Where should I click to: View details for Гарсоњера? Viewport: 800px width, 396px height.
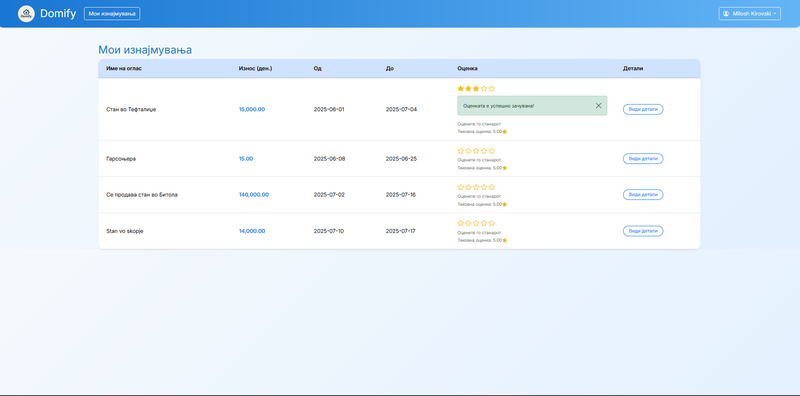pyautogui.click(x=643, y=159)
